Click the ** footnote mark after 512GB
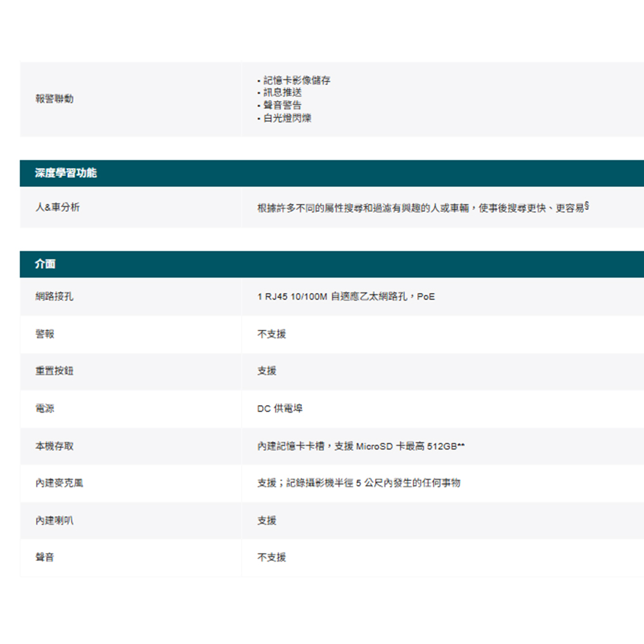644x644 pixels. [x=461, y=446]
